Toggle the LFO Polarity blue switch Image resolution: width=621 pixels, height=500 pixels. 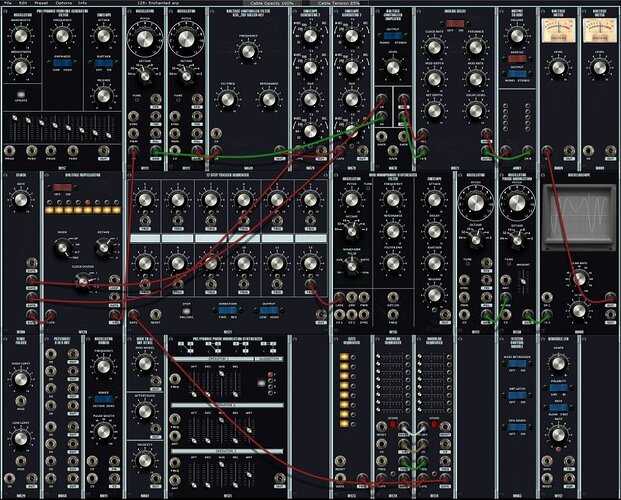(558, 388)
